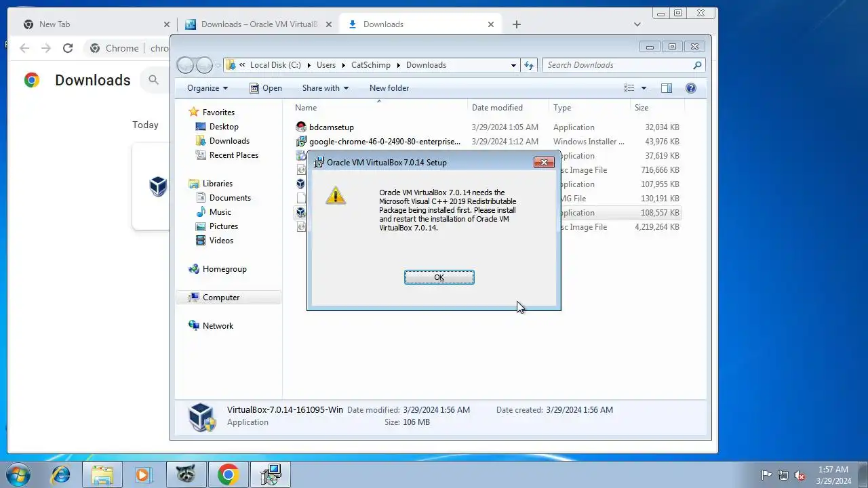
Task: Open Chrome tab search dropdown arrow
Action: 637,24
